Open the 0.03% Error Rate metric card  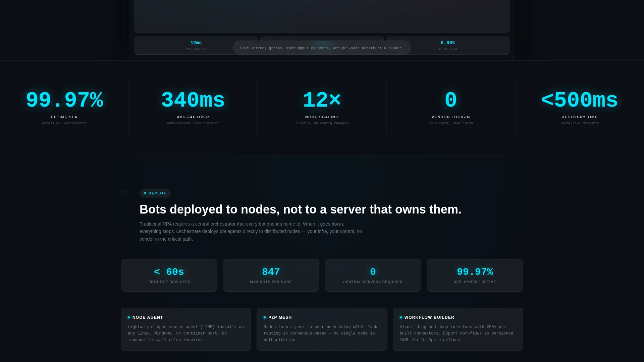pos(448,46)
